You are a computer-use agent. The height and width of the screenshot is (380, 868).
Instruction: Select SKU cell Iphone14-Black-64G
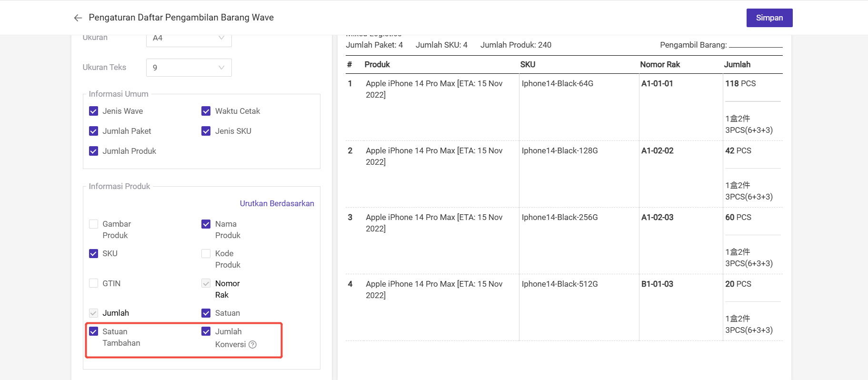558,83
